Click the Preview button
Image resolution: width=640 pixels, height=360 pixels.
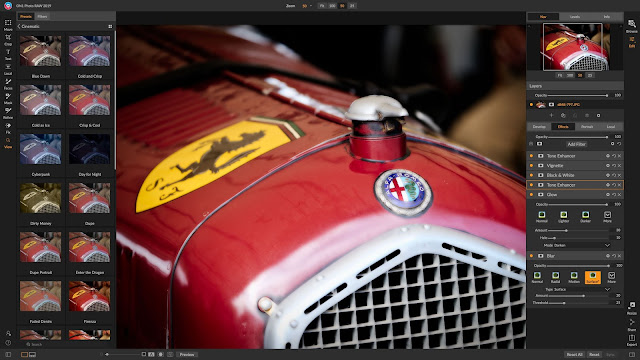coord(187,354)
